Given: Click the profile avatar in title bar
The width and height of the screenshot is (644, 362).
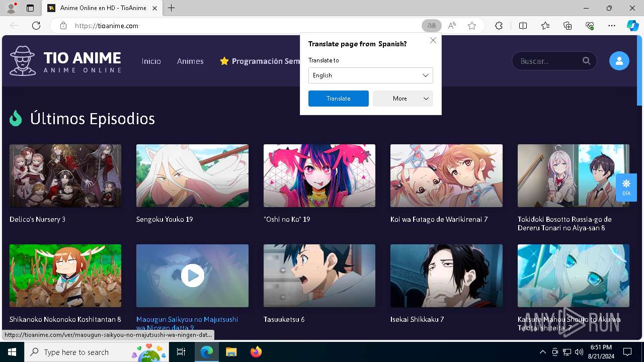Looking at the screenshot, I should [x=11, y=8].
